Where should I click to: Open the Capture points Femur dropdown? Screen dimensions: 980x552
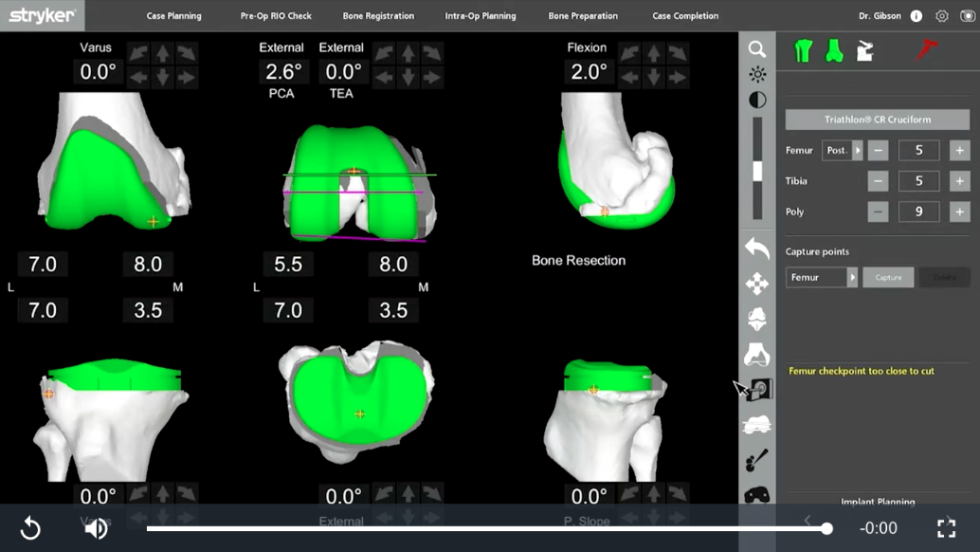pos(822,277)
